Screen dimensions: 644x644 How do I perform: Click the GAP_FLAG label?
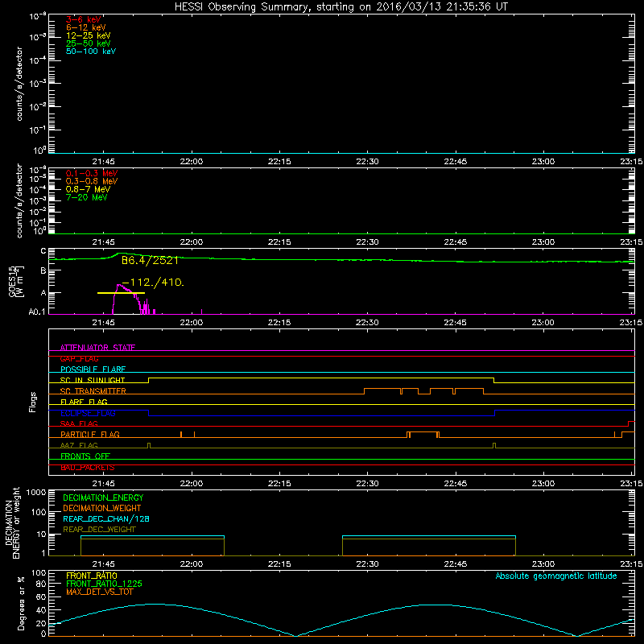coord(79,358)
